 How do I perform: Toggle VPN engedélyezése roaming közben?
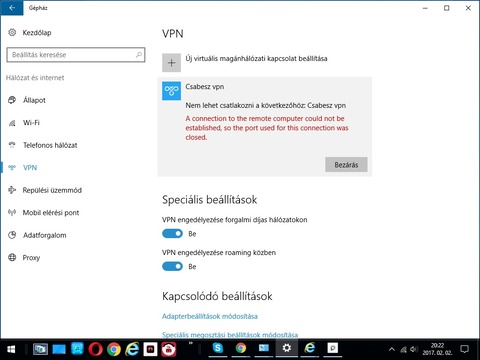click(172, 266)
